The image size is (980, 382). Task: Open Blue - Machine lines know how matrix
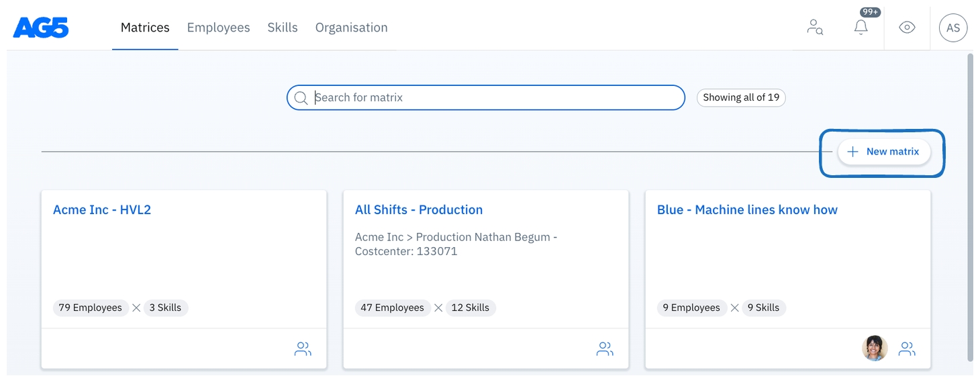(x=747, y=209)
